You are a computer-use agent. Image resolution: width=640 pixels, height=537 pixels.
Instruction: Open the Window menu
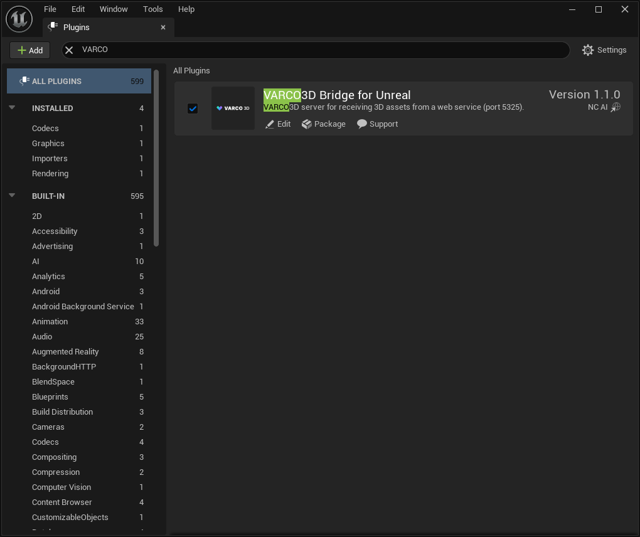pyautogui.click(x=113, y=9)
